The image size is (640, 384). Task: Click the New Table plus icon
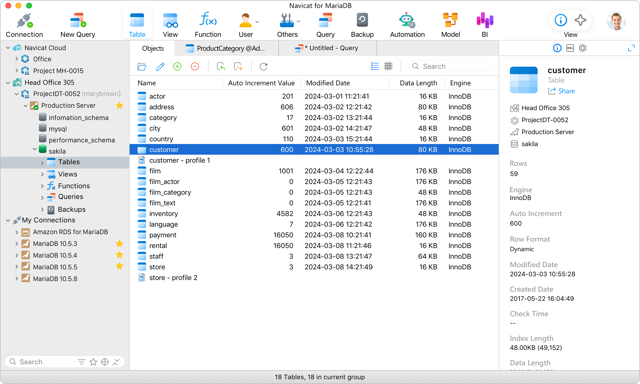(177, 67)
